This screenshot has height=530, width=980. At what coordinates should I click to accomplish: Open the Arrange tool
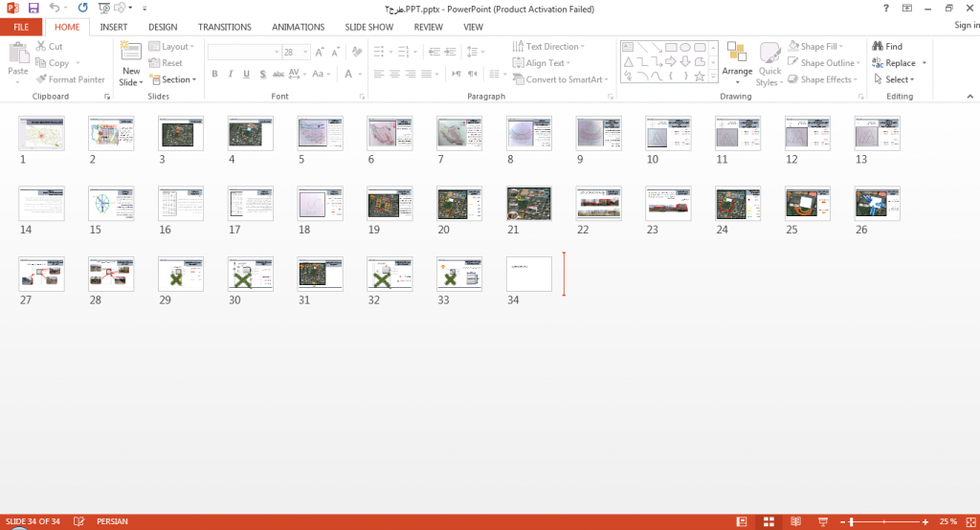pos(737,63)
